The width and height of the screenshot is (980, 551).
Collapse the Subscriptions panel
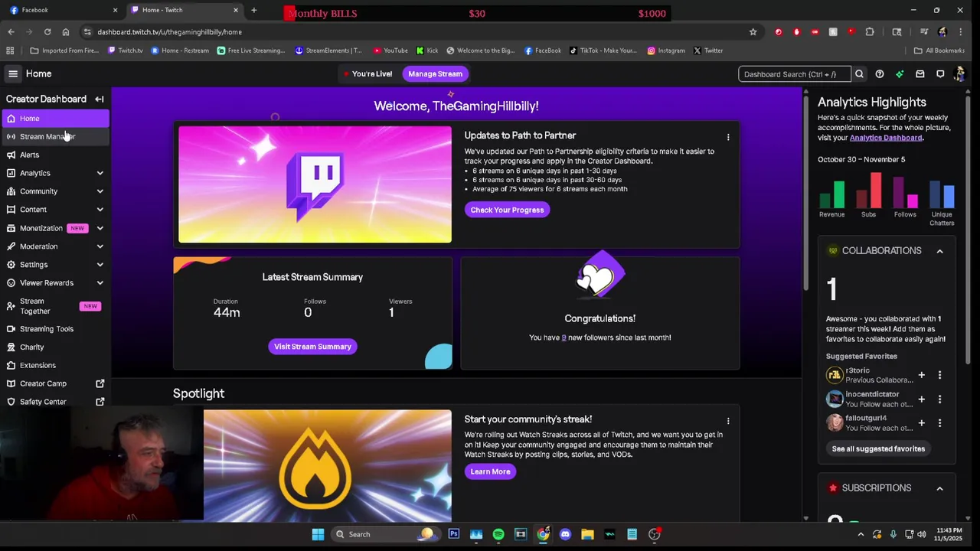(x=939, y=488)
